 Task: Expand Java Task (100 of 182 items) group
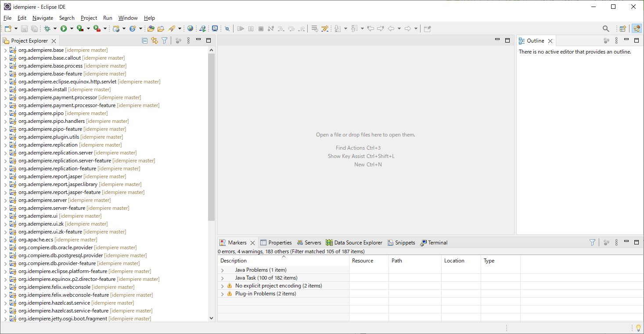tap(223, 278)
